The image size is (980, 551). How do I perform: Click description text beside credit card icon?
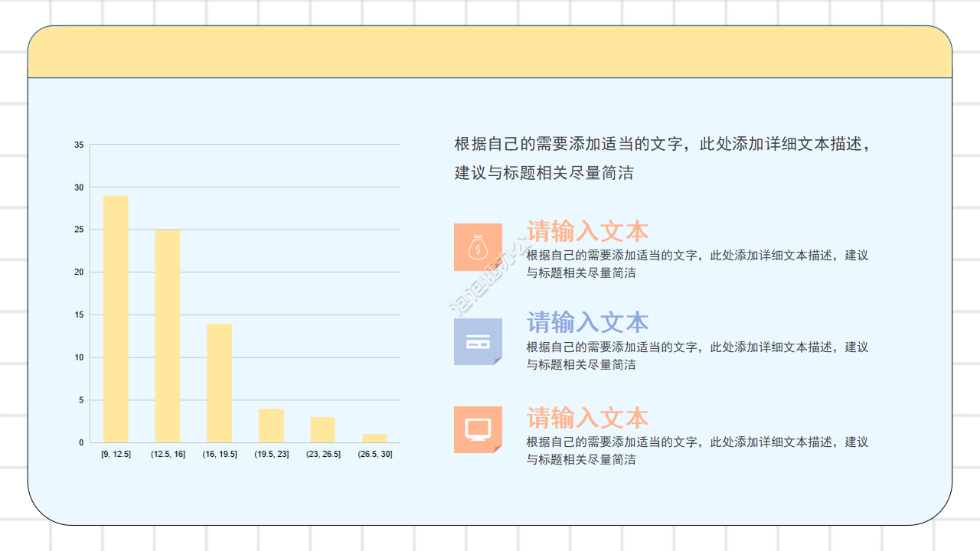697,356
